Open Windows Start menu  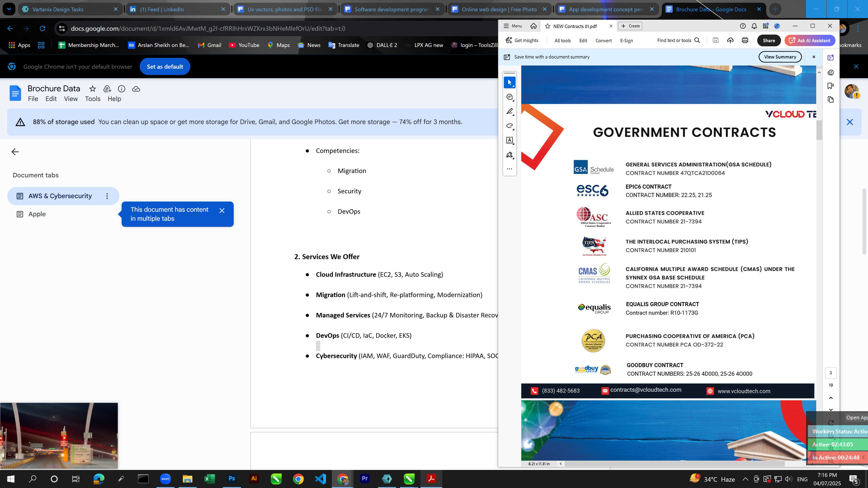tap(11, 479)
